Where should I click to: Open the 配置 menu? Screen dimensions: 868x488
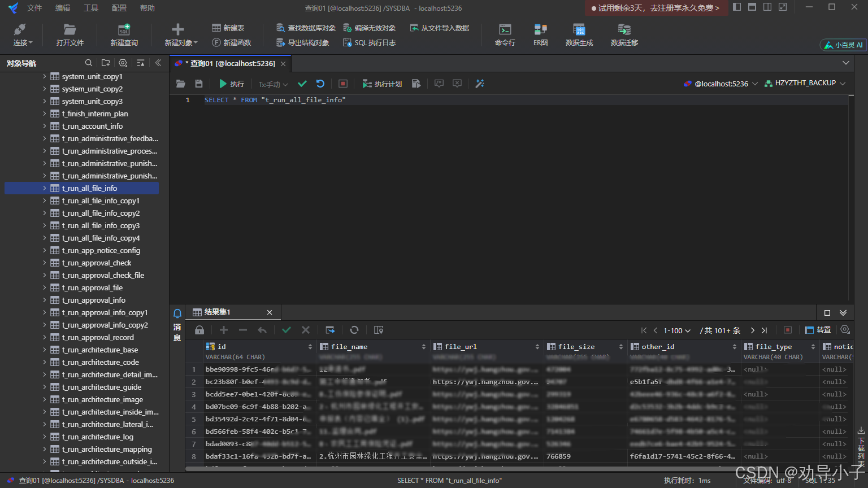(x=119, y=8)
